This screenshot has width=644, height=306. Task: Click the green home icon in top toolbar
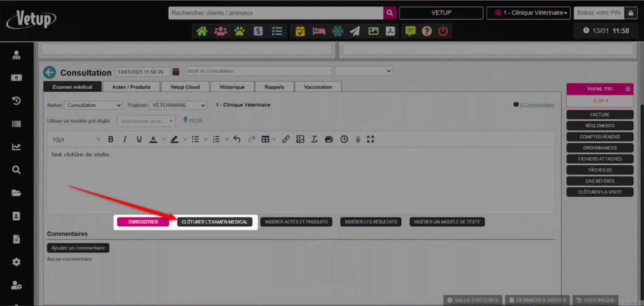click(202, 31)
